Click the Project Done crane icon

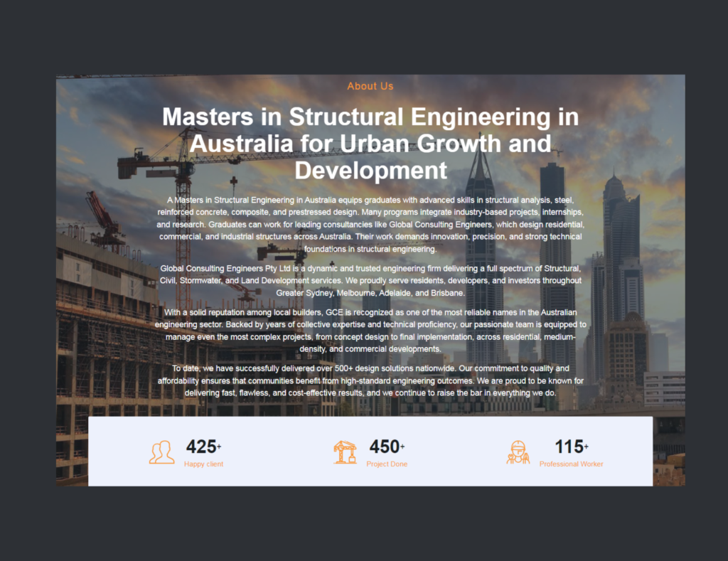tap(345, 452)
